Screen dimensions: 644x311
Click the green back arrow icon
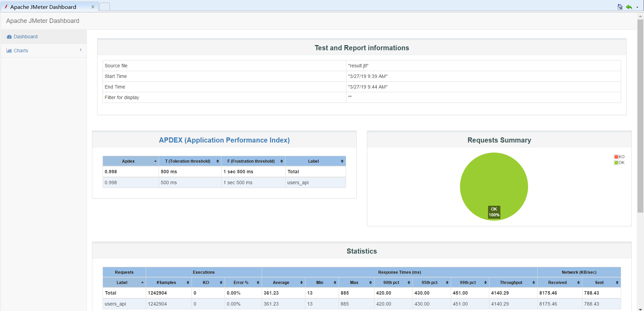point(629,7)
